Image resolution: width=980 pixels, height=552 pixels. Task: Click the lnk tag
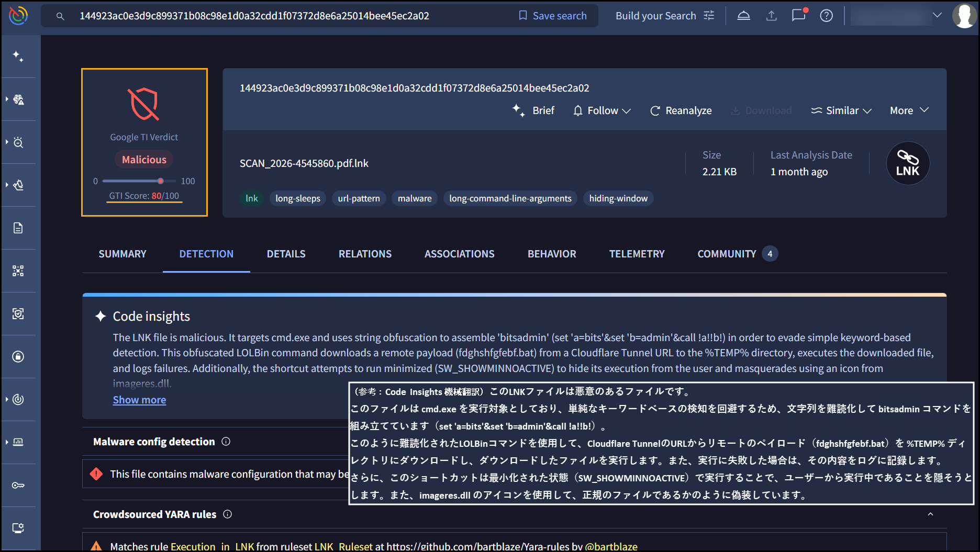[x=252, y=198]
